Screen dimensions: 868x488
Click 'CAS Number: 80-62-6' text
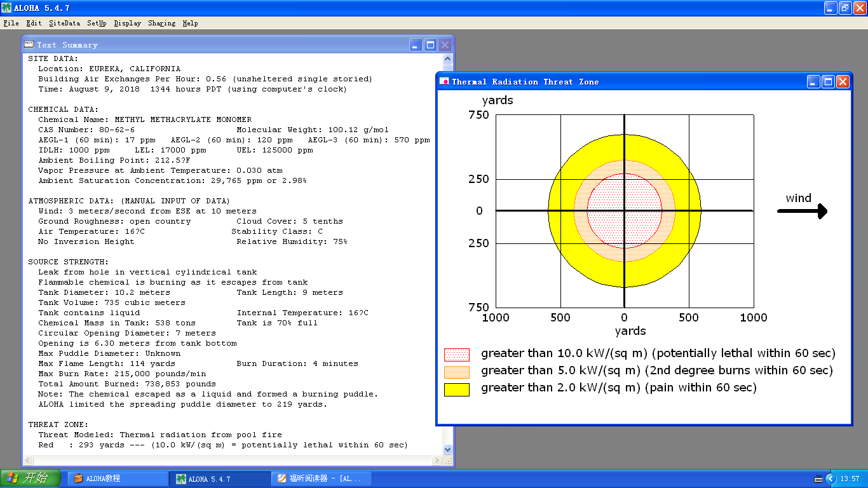86,130
